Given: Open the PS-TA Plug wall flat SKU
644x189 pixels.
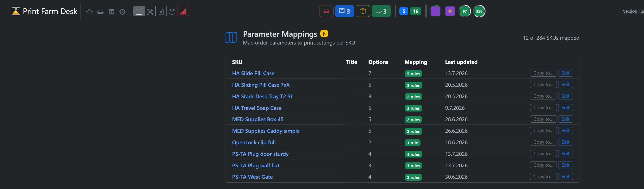Looking at the screenshot, I should [256, 165].
